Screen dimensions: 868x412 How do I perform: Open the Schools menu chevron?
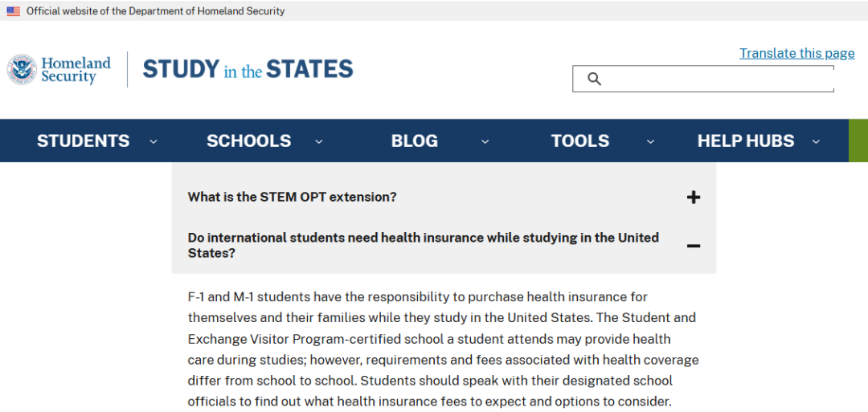point(319,141)
